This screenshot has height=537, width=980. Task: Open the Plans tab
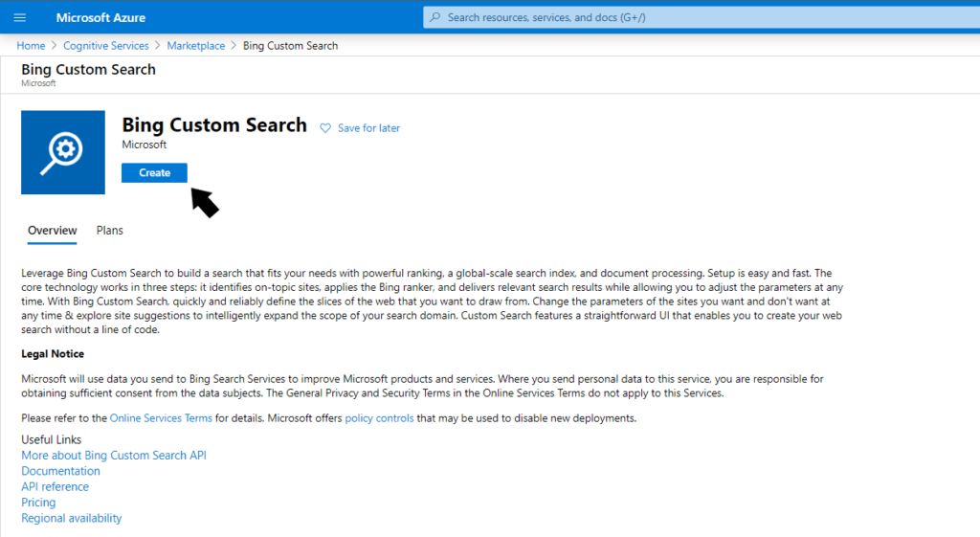110,231
